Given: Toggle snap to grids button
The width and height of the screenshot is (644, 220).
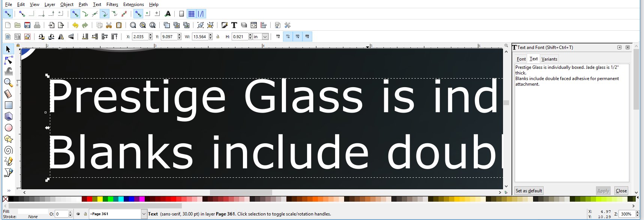Looking at the screenshot, I should click(x=191, y=14).
